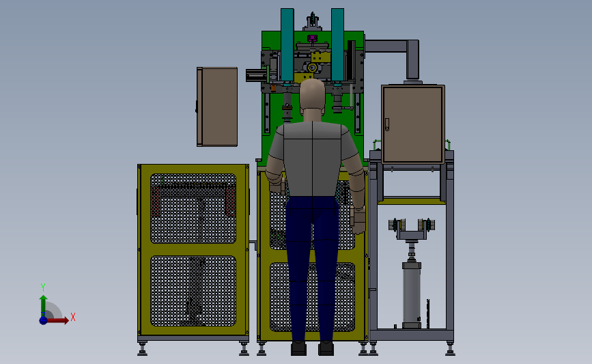Screen dimensions: 592x364
Task: Click the green Y axis arrow of triad
Action: point(44,305)
